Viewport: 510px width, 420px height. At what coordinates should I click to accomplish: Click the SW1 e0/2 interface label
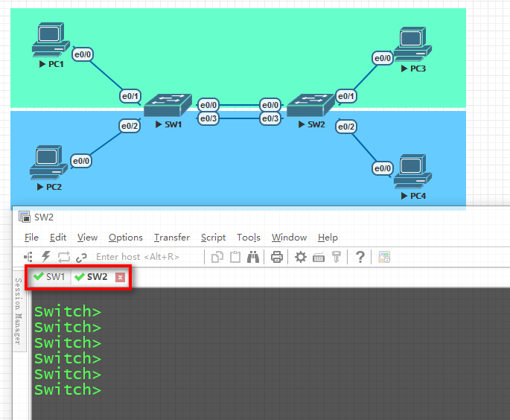[x=130, y=126]
